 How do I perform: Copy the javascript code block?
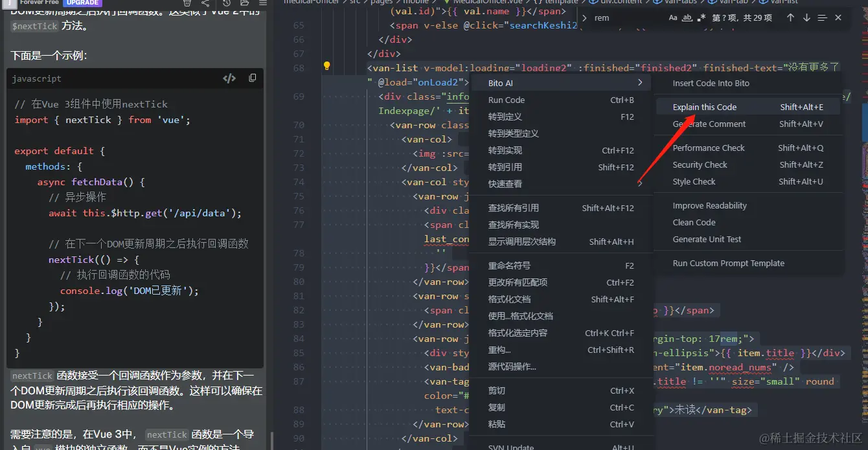[253, 78]
